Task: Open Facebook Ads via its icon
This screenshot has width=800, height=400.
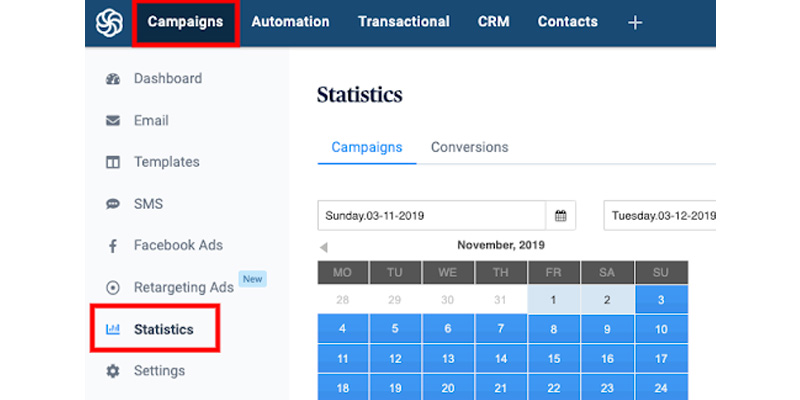Action: [x=113, y=246]
